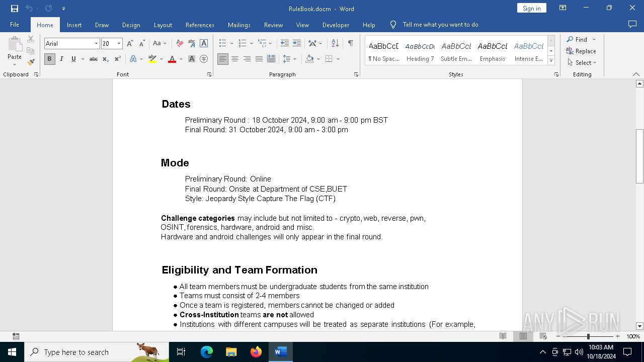The image size is (644, 362).
Task: Expand the Paste options dropdown
Action: [15, 64]
